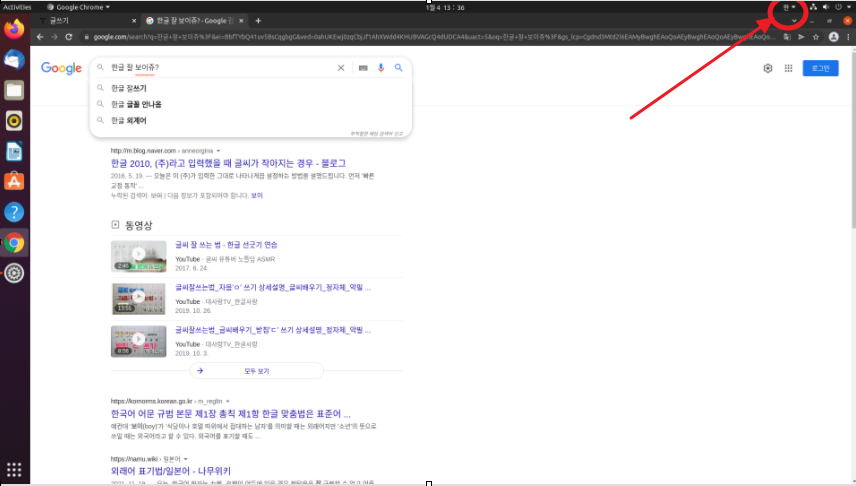
Task: Open the Activities overview
Action: coord(17,7)
